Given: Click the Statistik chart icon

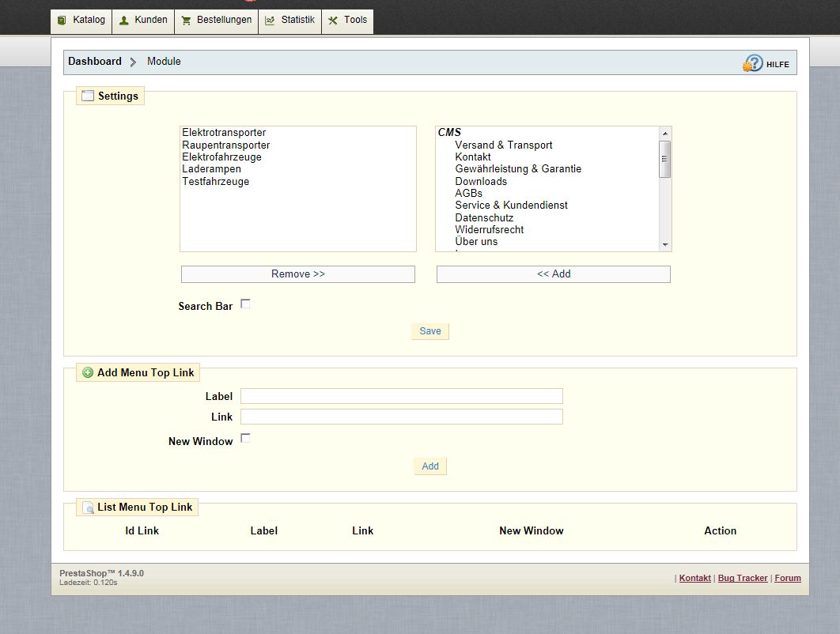Looking at the screenshot, I should click(270, 21).
